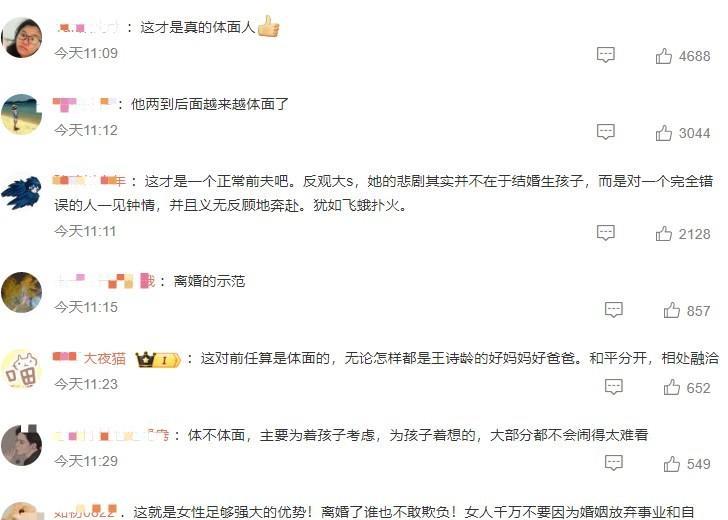Open the beach scenery avatar at 11:12

22,114
